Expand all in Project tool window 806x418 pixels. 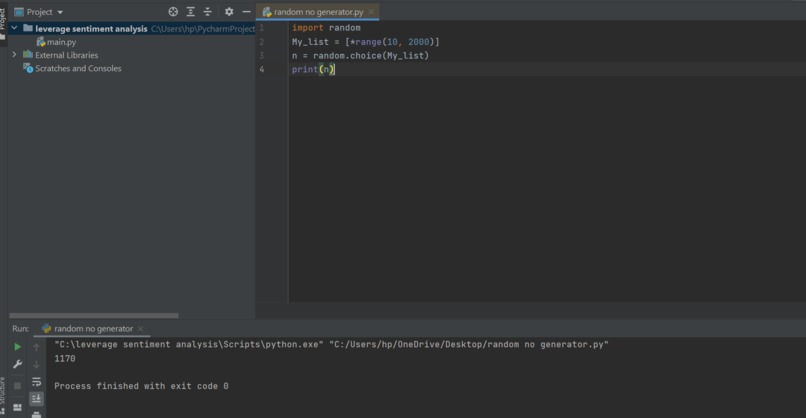pos(191,11)
